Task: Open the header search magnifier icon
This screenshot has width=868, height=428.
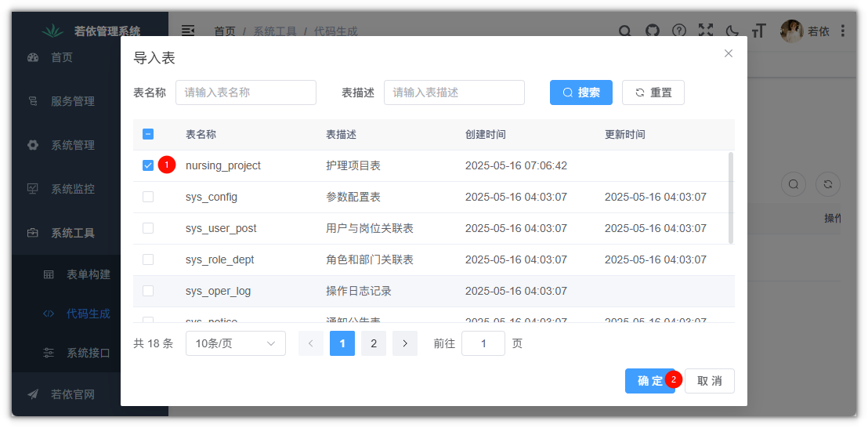Action: pyautogui.click(x=624, y=31)
